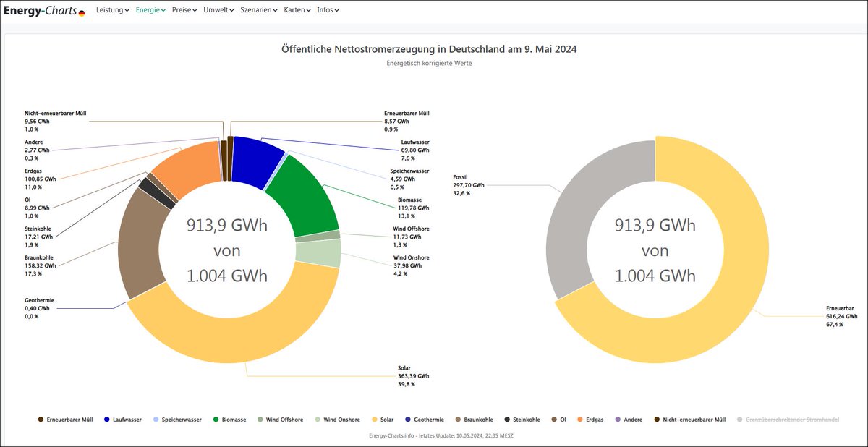The height and width of the screenshot is (447, 868).
Task: Toggle Erdgas legend entry
Action: [x=590, y=420]
